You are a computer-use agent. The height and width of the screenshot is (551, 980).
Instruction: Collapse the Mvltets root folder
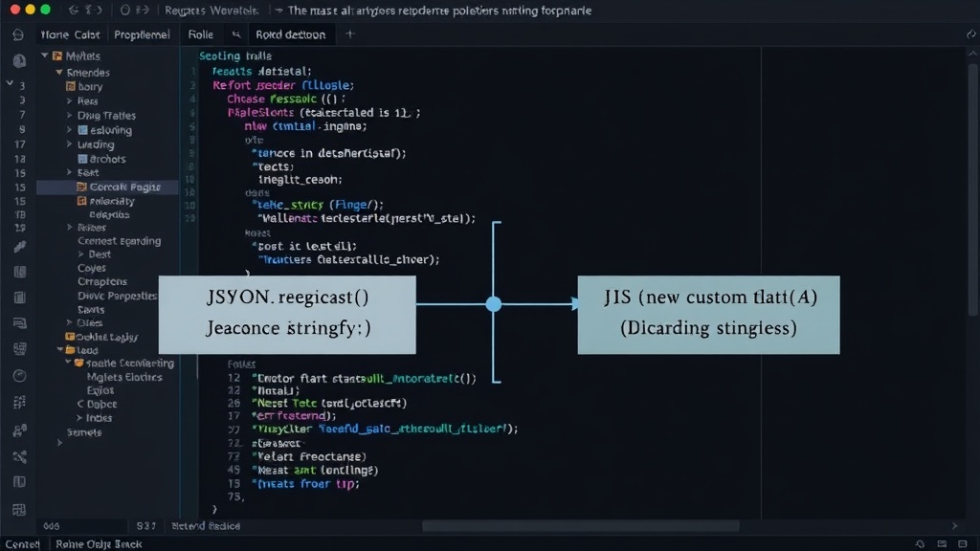click(x=45, y=55)
